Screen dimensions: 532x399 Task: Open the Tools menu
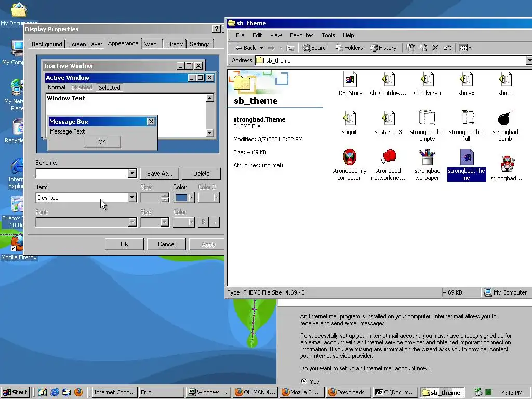coord(328,35)
